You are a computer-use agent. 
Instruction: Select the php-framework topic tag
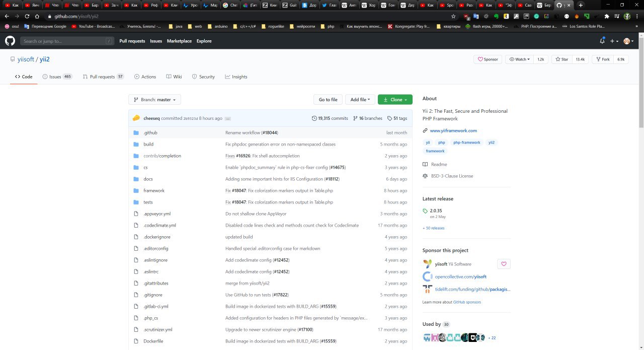click(x=466, y=143)
